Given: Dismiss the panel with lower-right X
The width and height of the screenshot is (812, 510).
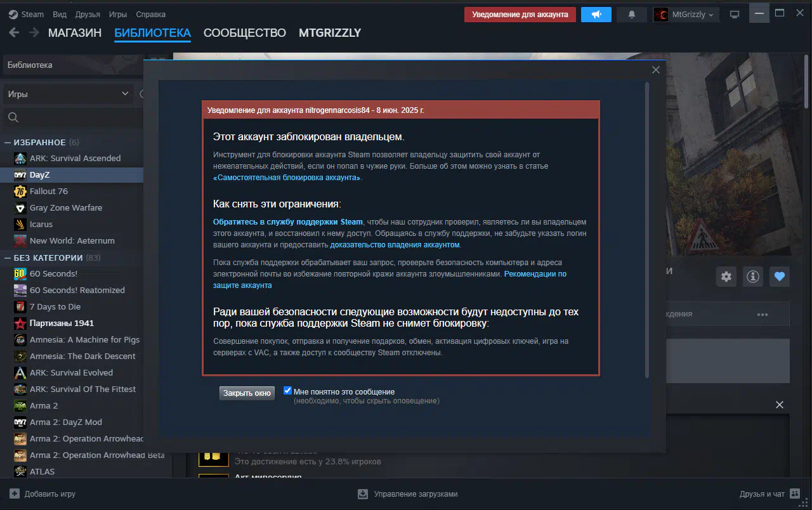Looking at the screenshot, I should [x=780, y=405].
